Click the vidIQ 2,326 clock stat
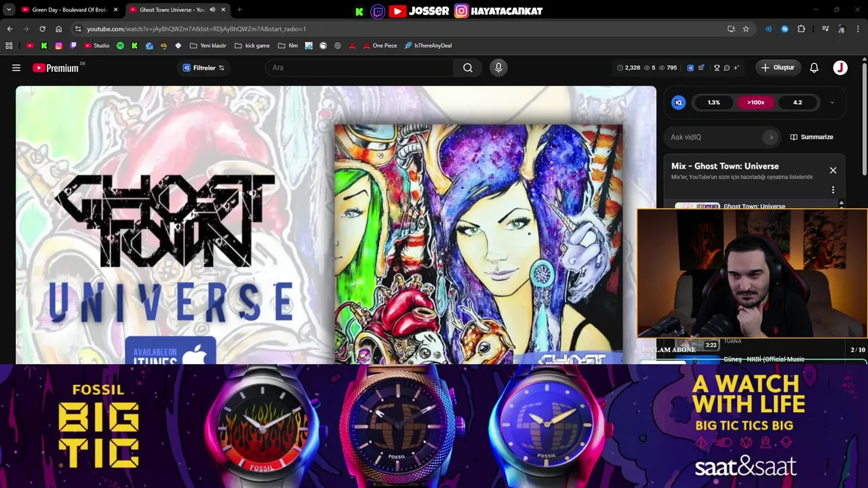The image size is (868, 488). click(629, 68)
